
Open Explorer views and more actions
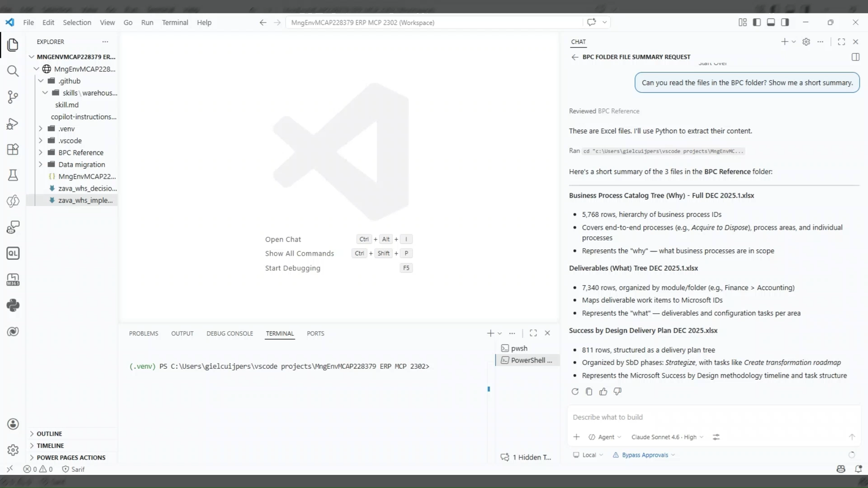point(105,42)
